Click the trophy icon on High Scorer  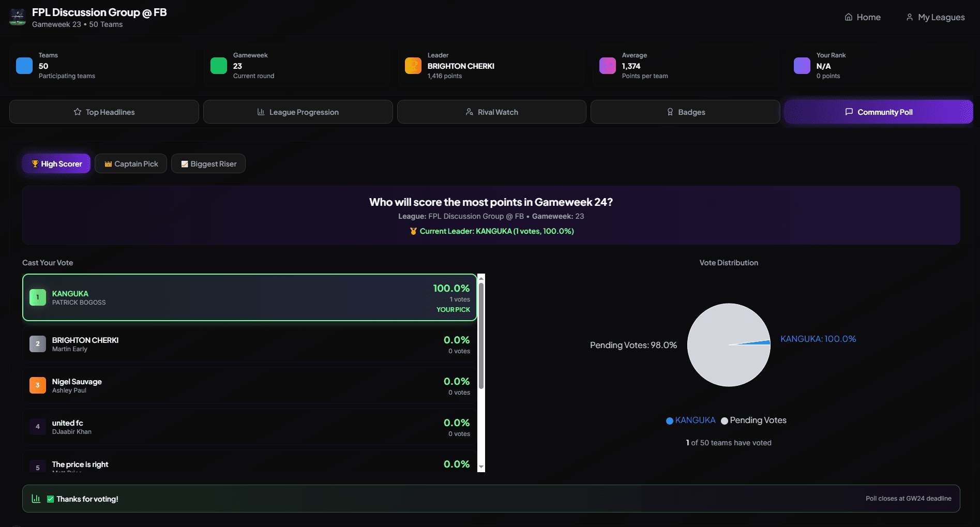click(35, 163)
